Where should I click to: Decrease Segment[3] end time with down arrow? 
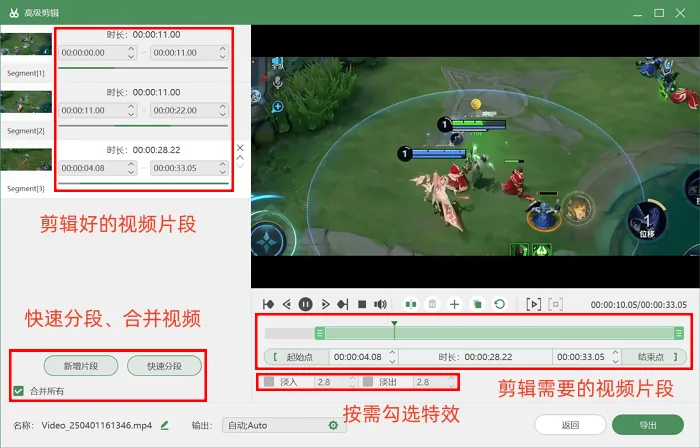(223, 172)
